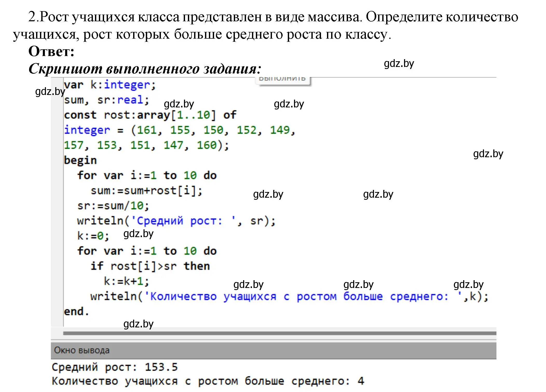Click output line 'Количество учащихся с ростом больше среднего: 4'
546x392 pixels.
pyautogui.click(x=208, y=381)
